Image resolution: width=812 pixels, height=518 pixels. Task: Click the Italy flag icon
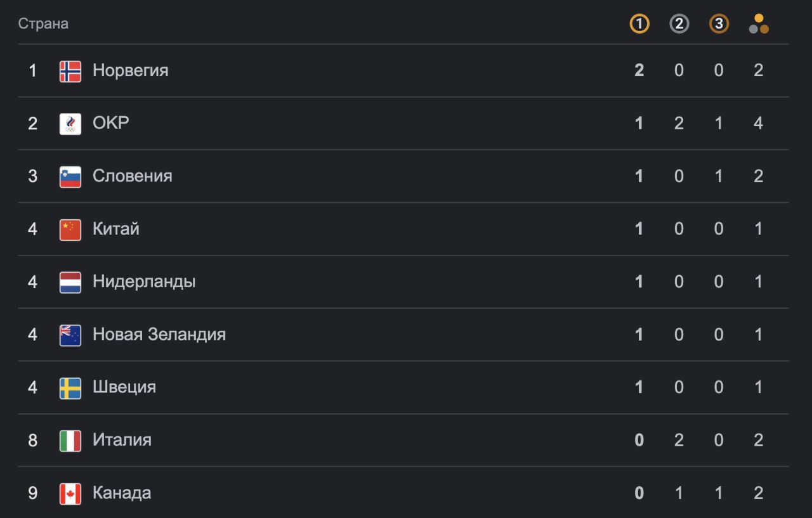(x=70, y=441)
